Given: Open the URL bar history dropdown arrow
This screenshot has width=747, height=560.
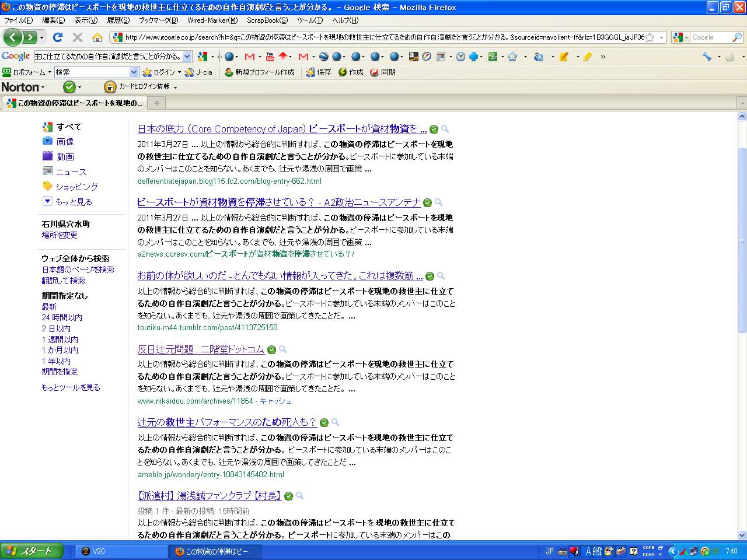Looking at the screenshot, I should coord(661,37).
